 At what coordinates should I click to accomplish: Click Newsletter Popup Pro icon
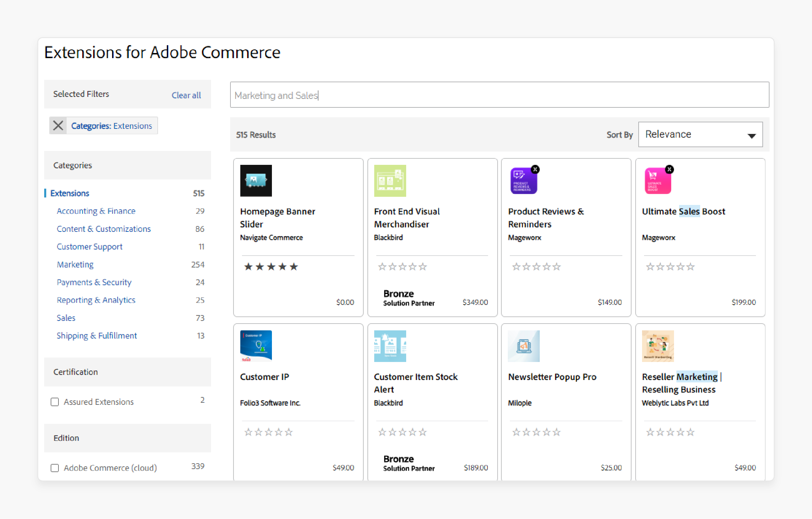click(524, 346)
